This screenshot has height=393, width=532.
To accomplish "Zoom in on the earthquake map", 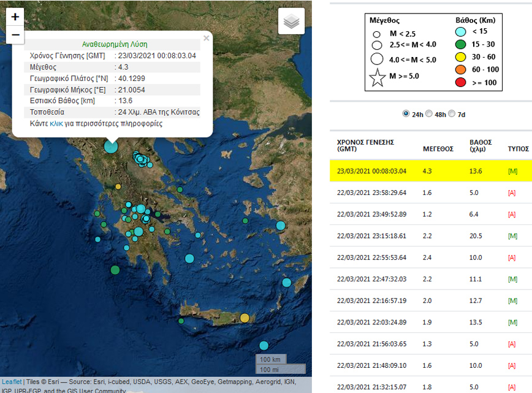I will coord(15,17).
